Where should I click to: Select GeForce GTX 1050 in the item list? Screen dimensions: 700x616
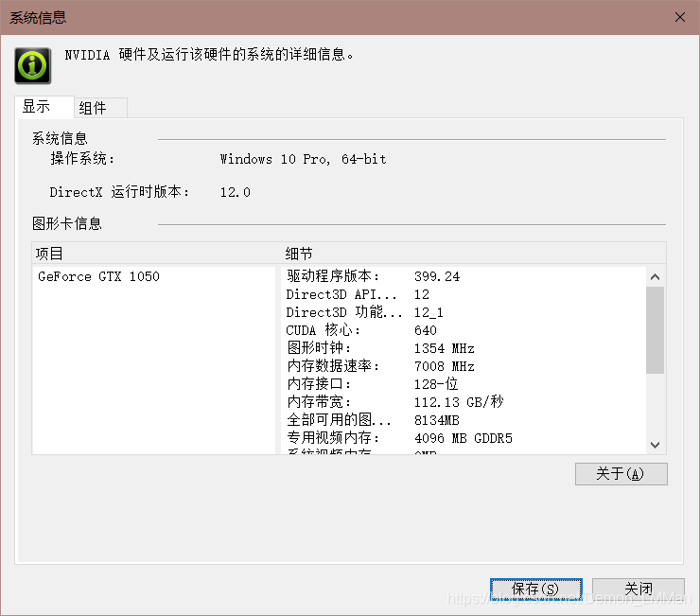[98, 276]
